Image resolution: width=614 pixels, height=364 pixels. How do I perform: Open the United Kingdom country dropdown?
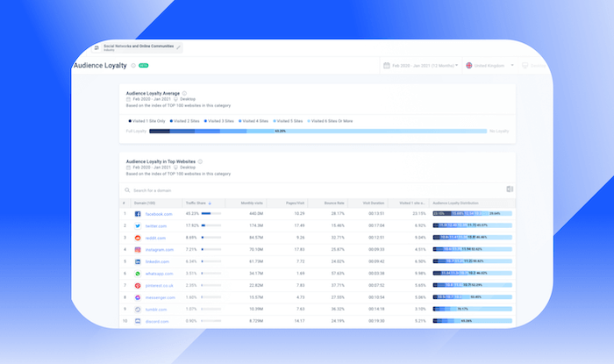[491, 65]
